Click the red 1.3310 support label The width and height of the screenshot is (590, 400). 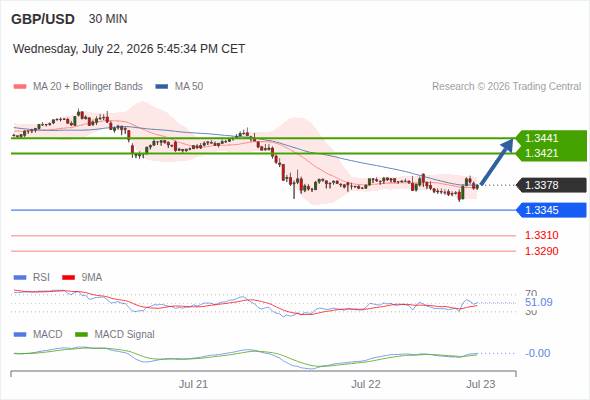tap(541, 236)
